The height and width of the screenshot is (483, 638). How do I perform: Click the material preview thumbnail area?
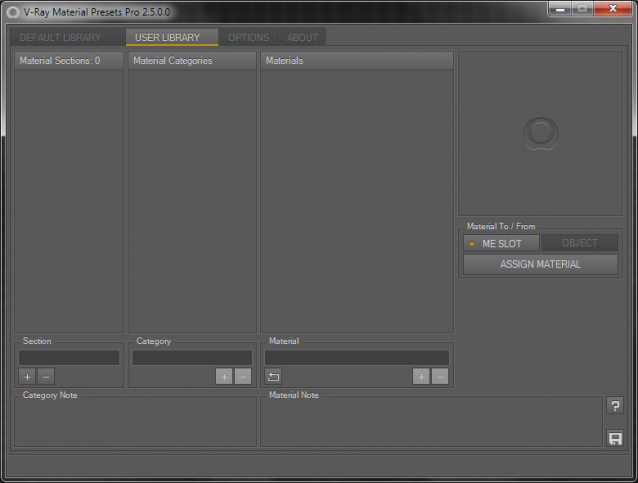(540, 133)
